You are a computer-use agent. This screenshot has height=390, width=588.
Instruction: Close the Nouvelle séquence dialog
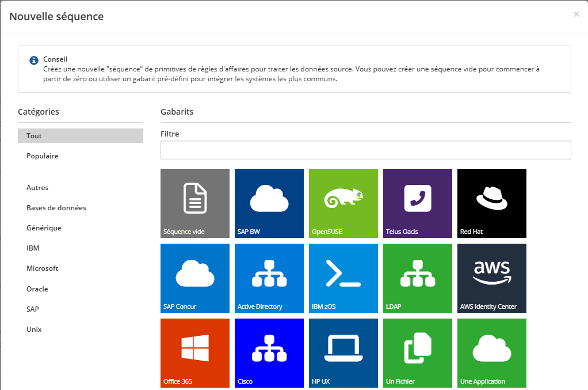576,14
